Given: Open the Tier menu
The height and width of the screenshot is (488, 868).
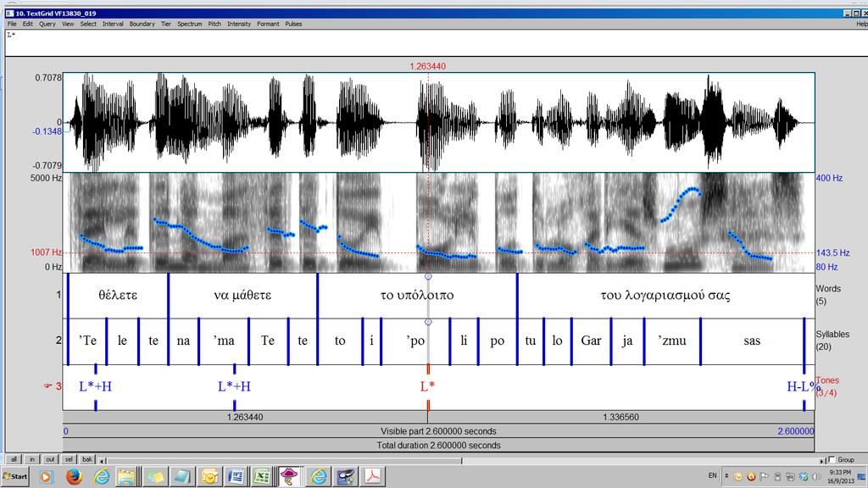Looking at the screenshot, I should (x=166, y=24).
